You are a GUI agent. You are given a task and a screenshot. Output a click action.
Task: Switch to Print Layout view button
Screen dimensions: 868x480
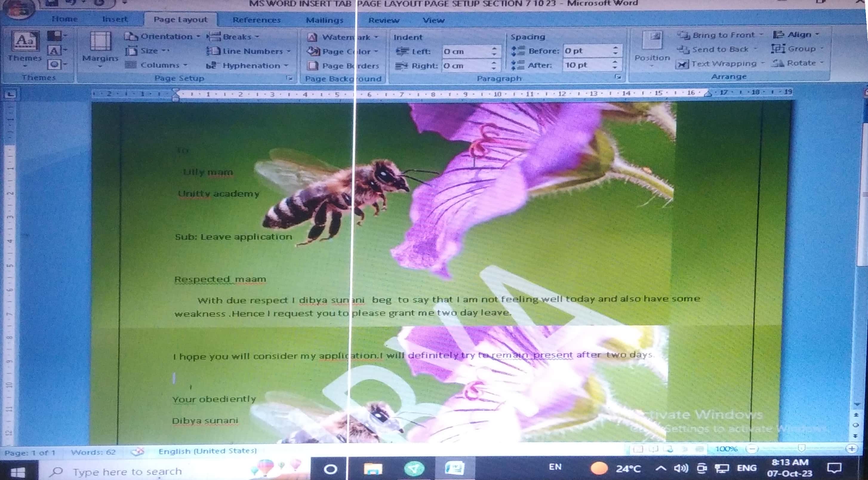638,449
